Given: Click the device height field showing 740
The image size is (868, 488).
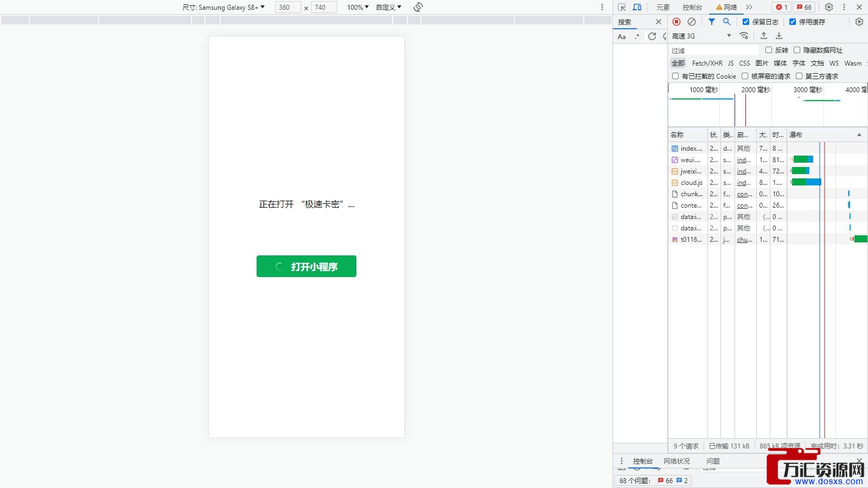Looking at the screenshot, I should (x=324, y=7).
